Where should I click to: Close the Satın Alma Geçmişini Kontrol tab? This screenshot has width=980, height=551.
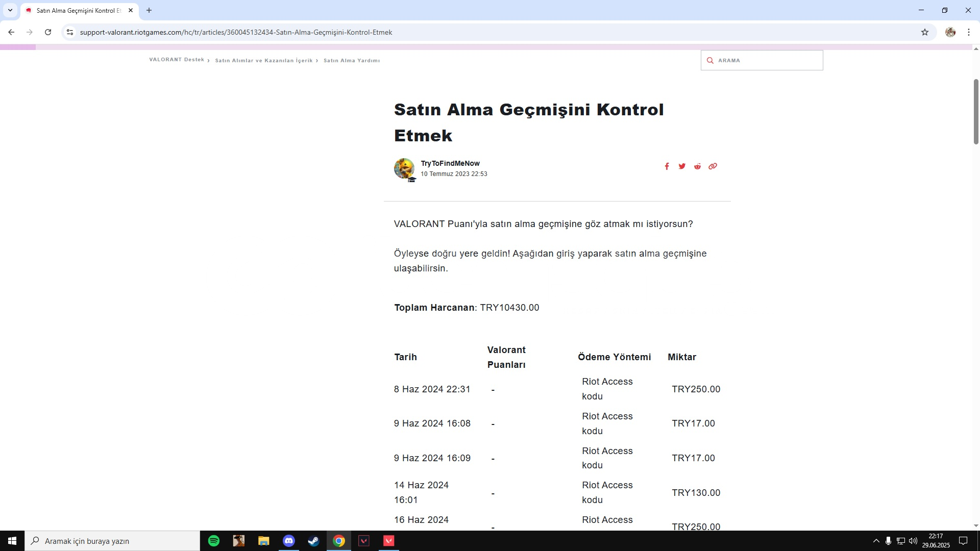coord(131,10)
